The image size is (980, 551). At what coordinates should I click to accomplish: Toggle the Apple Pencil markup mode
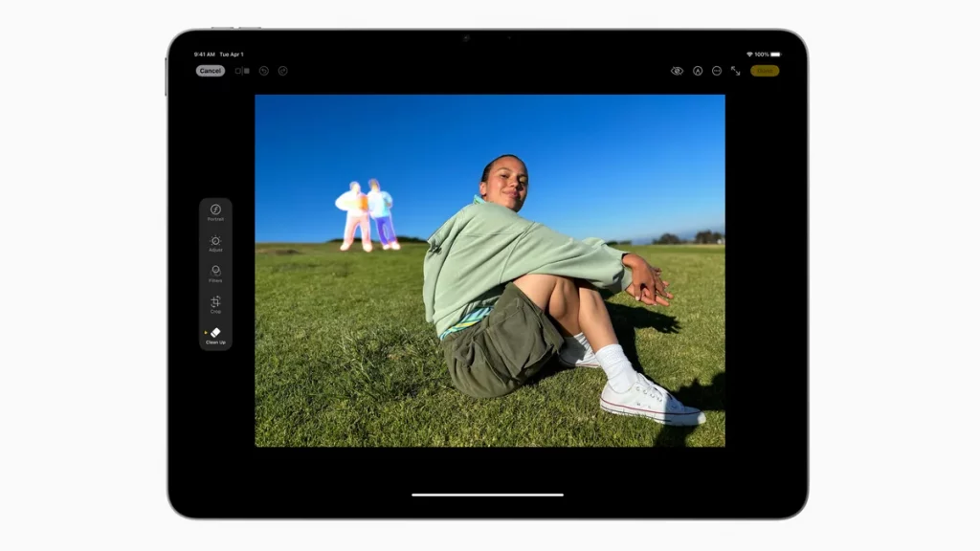698,71
